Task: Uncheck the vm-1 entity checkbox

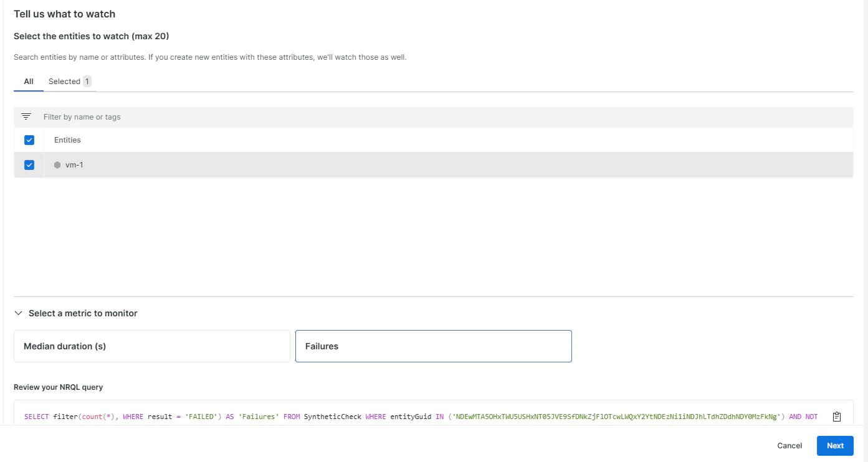Action: pos(29,165)
